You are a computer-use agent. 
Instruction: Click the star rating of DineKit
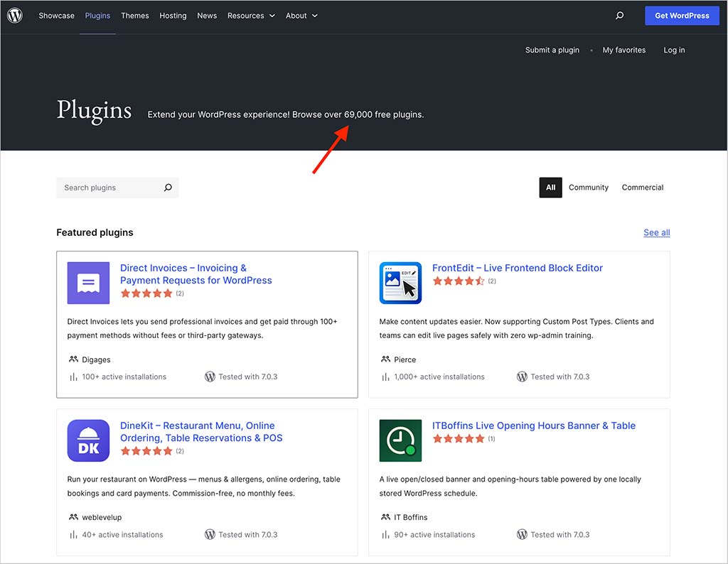(x=146, y=451)
